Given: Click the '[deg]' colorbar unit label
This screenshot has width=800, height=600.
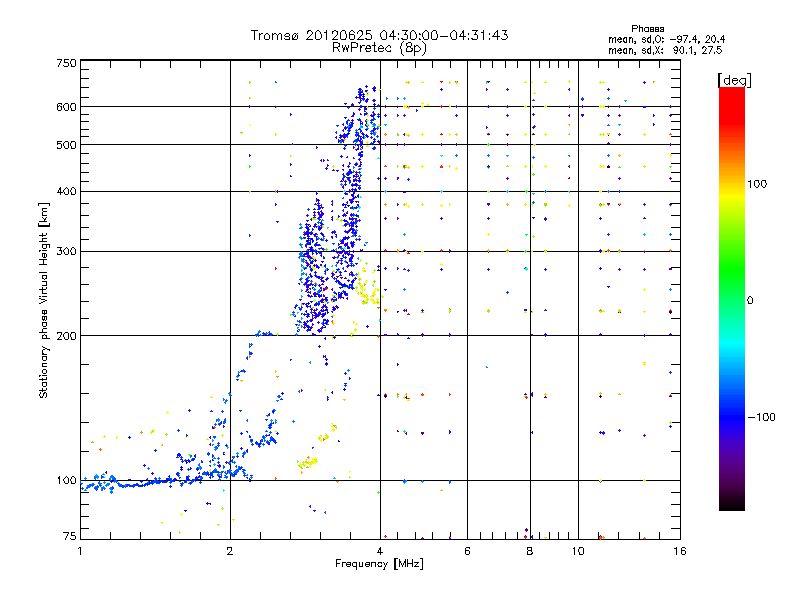Looking at the screenshot, I should click(x=734, y=80).
